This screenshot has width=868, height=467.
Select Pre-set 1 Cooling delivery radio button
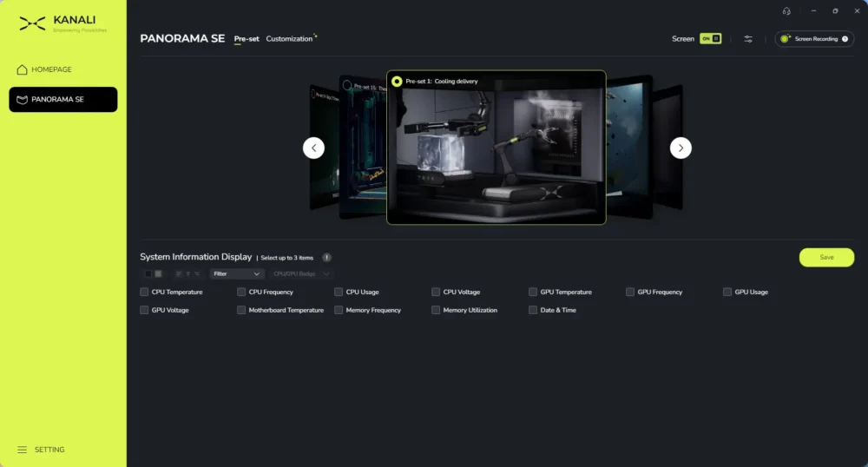click(x=397, y=82)
